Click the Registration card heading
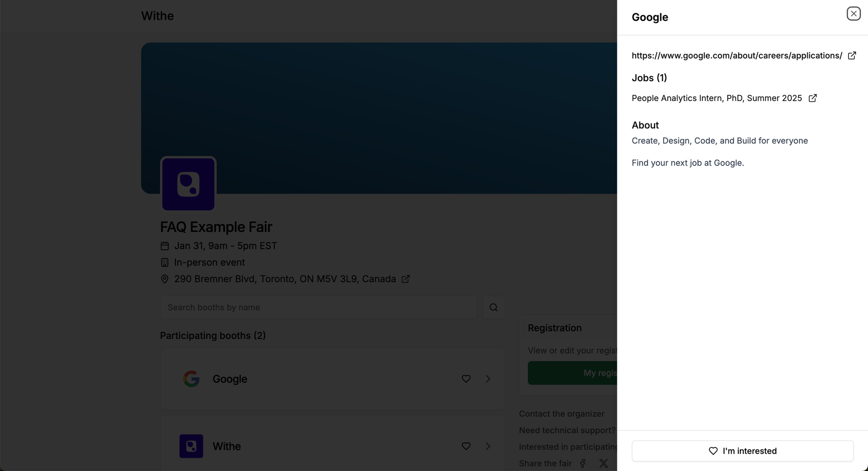Image resolution: width=868 pixels, height=471 pixels. click(x=555, y=328)
